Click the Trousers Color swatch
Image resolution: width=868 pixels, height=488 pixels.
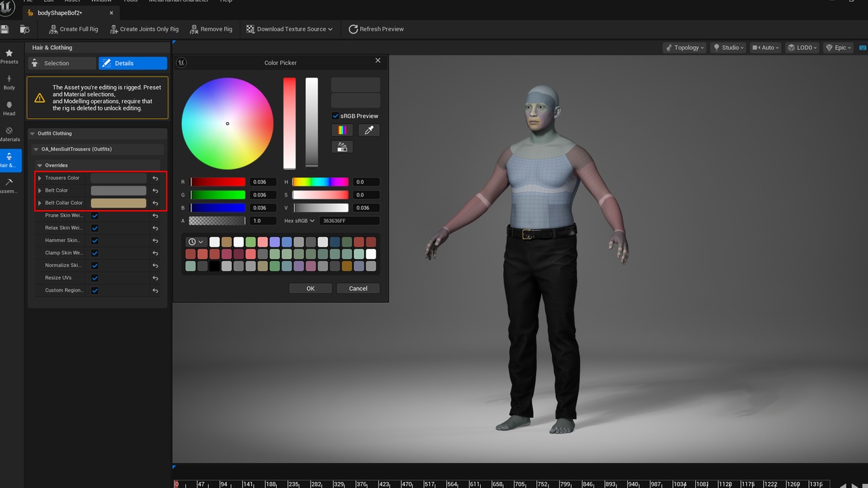tap(119, 178)
